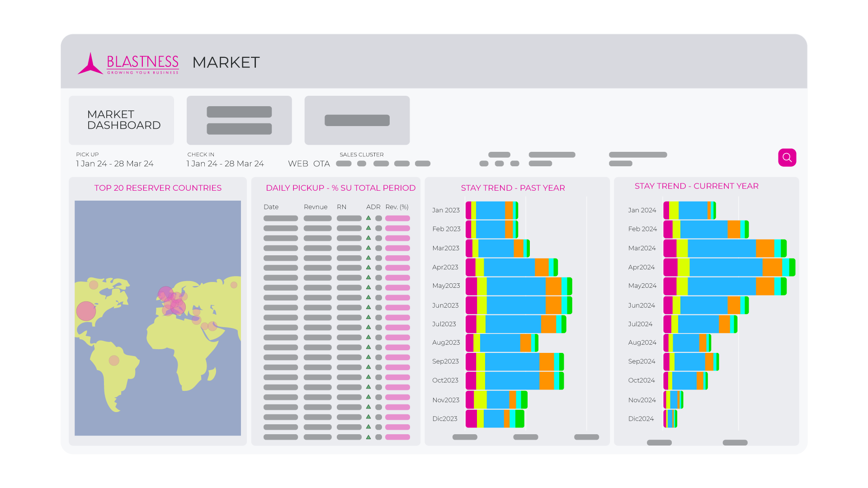This screenshot has height=488, width=868.
Task: Select the middle tab with two gray bars
Action: [239, 120]
